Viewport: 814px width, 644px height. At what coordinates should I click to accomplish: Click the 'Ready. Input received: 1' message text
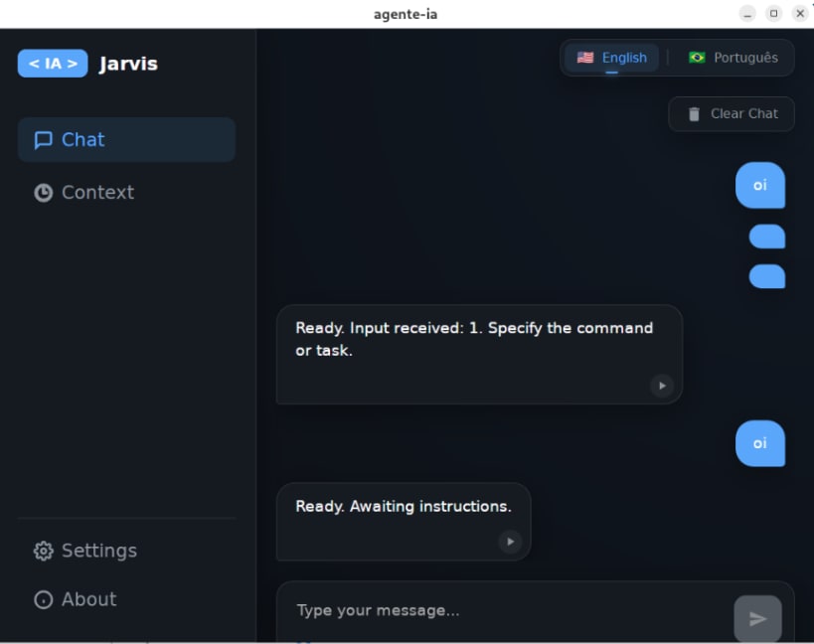474,339
